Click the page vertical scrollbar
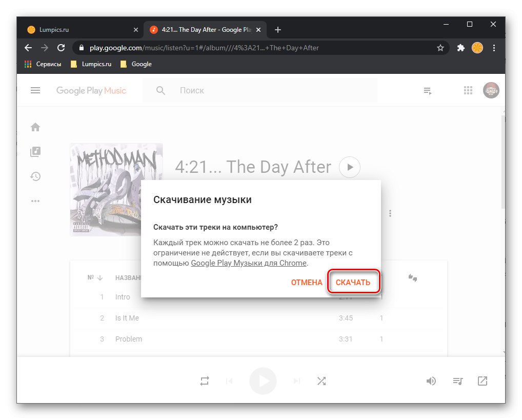522x420 pixels. [x=504, y=162]
